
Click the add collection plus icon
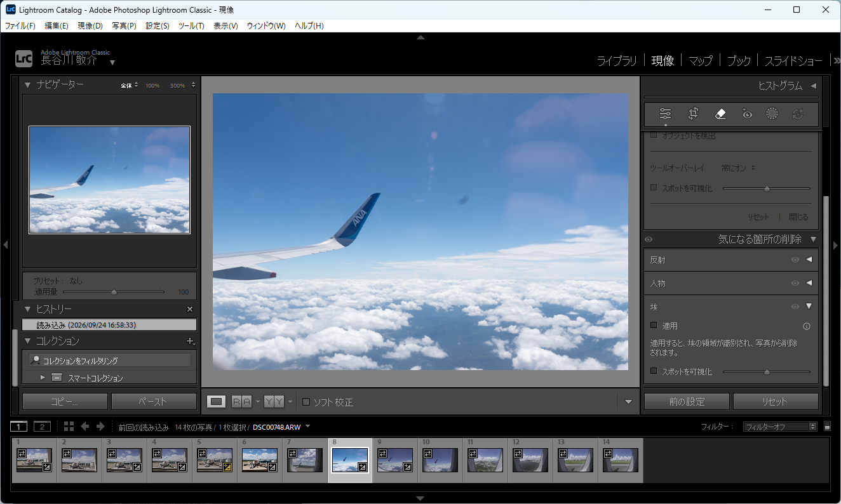pyautogui.click(x=190, y=341)
